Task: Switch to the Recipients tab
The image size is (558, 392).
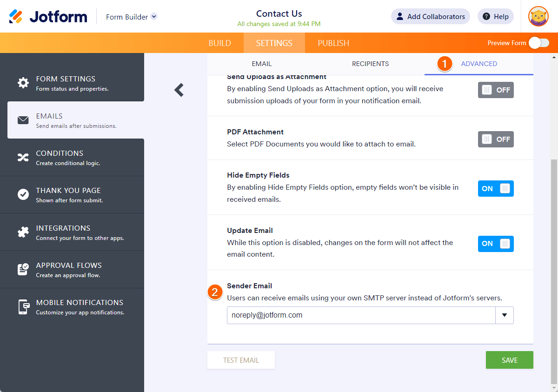Action: point(370,64)
